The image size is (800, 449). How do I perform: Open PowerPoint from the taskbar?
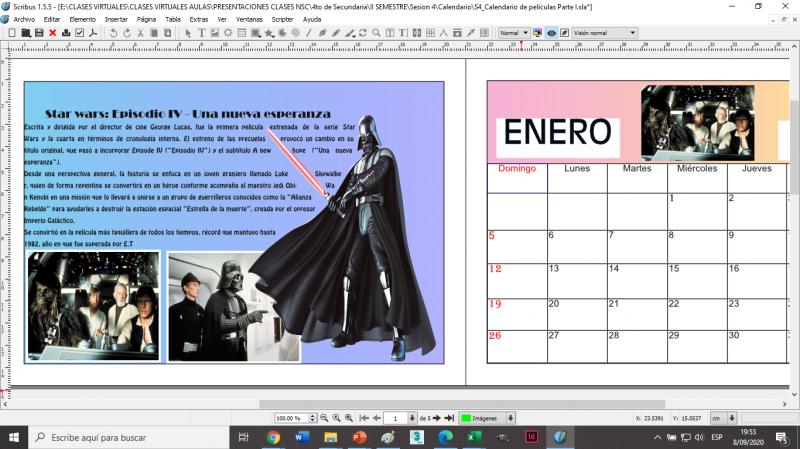point(359,437)
